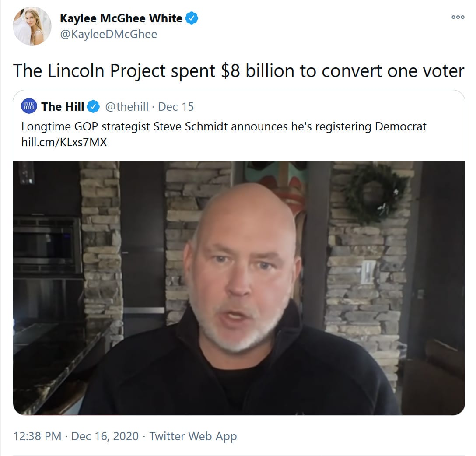Image resolution: width=476 pixels, height=456 pixels.
Task: Click the 12:38 PM · Dec 16, 2020 timestamp
Action: point(76,436)
